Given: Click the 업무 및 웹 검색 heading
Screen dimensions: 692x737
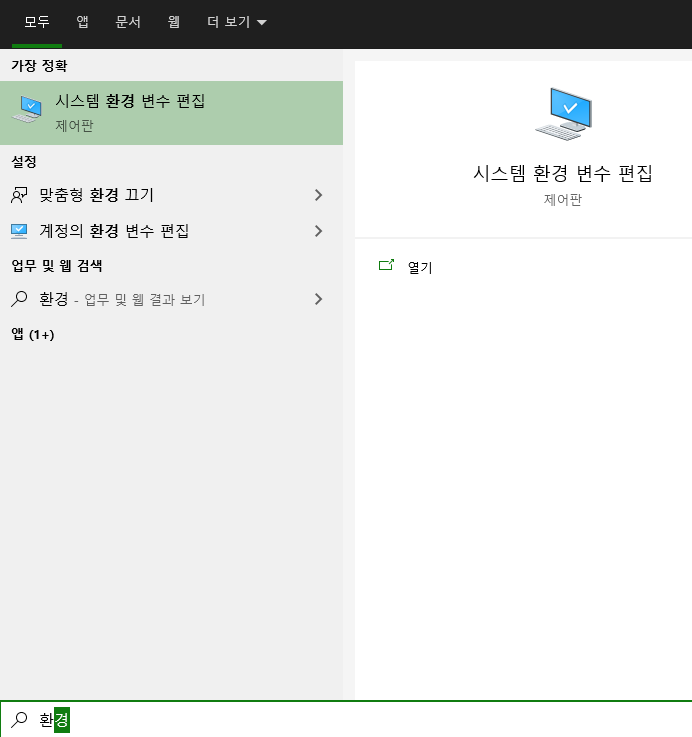Looking at the screenshot, I should (57, 266).
